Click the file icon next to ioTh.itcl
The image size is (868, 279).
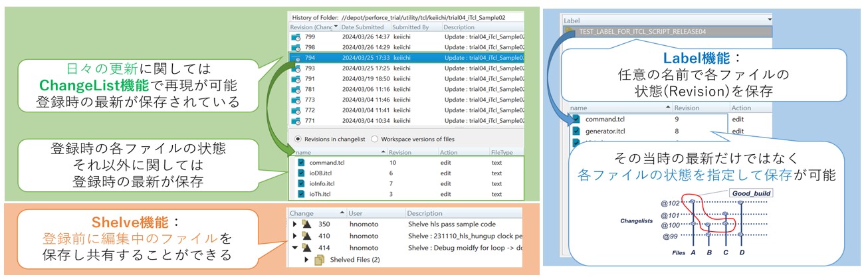click(x=301, y=195)
